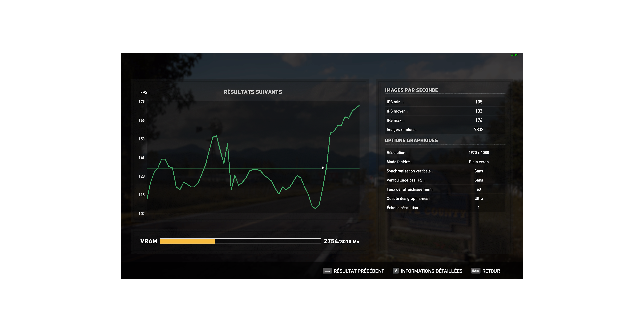Screen dimensions: 644x332
Task: Click the V key icon
Action: pyautogui.click(x=396, y=271)
